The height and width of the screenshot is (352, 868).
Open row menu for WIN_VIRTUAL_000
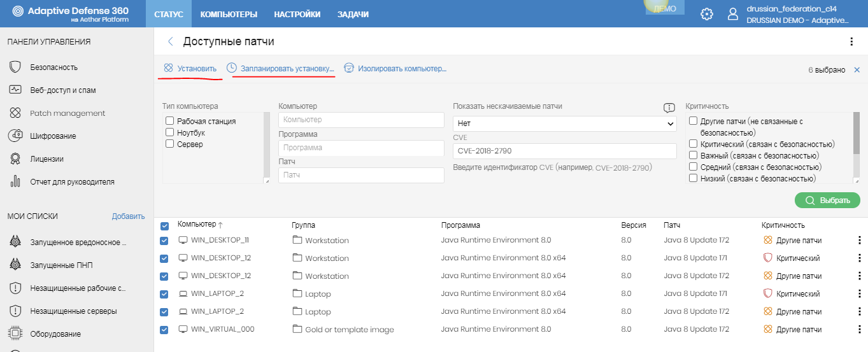coord(859,329)
